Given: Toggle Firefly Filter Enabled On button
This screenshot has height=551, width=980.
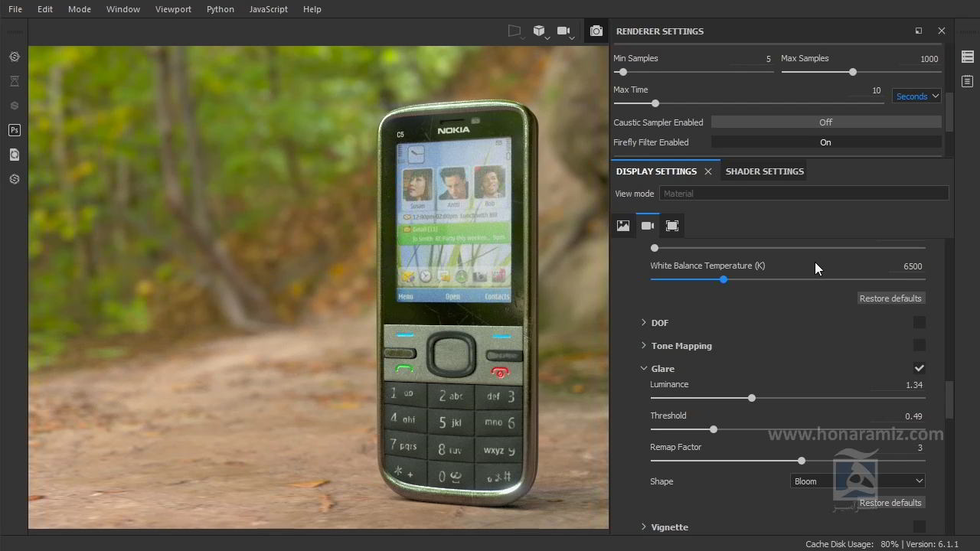Looking at the screenshot, I should [826, 142].
